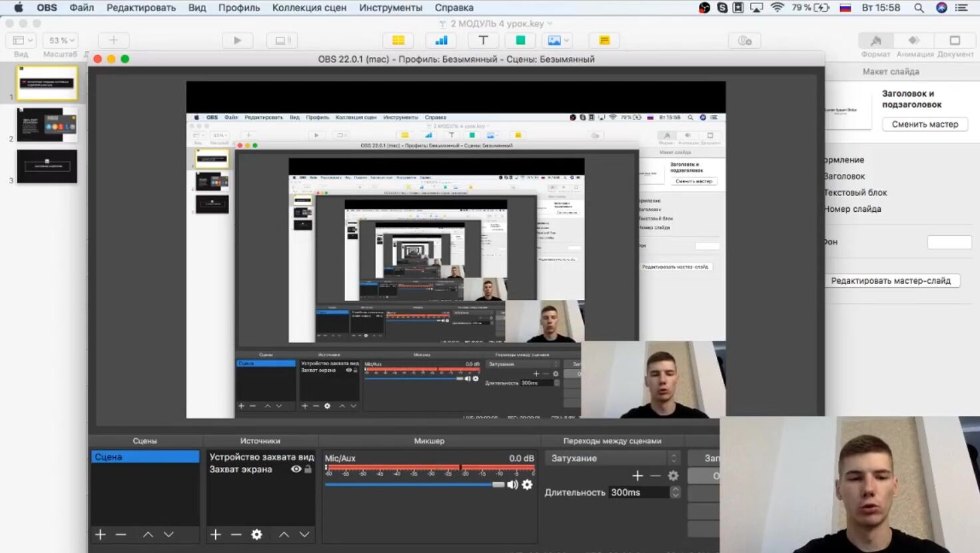This screenshot has height=553, width=980.
Task: Add a new source in the Источники panel
Action: click(216, 534)
